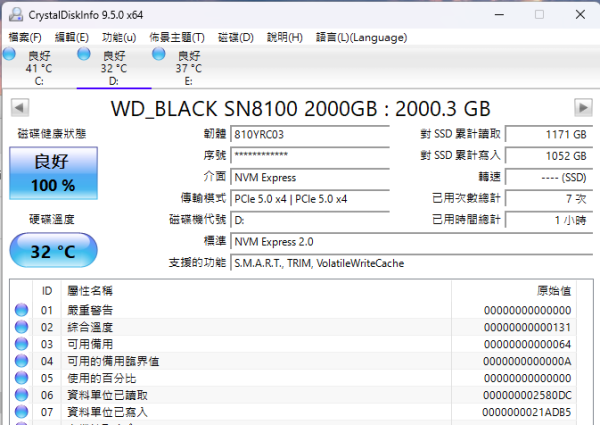Click total host reads value 1171 GB

coord(549,134)
